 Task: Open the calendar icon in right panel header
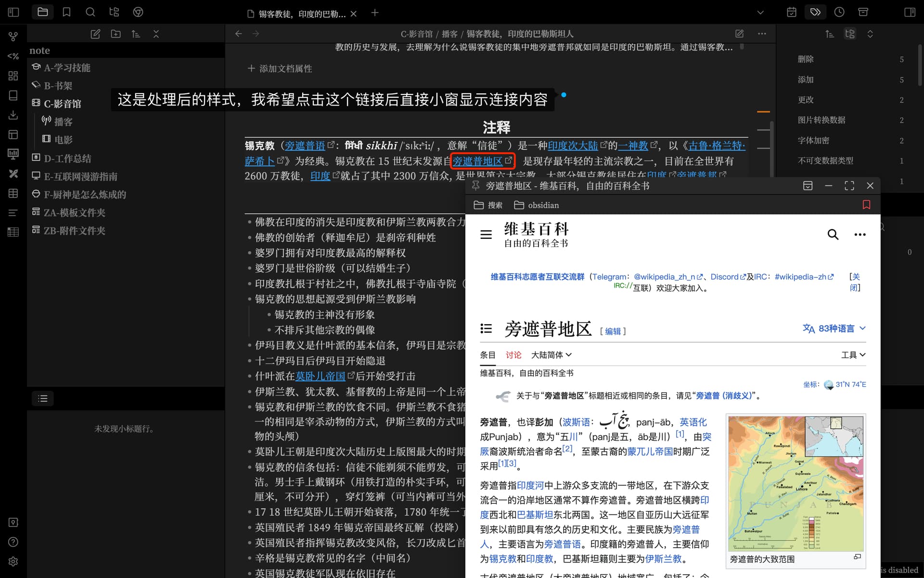click(x=792, y=12)
